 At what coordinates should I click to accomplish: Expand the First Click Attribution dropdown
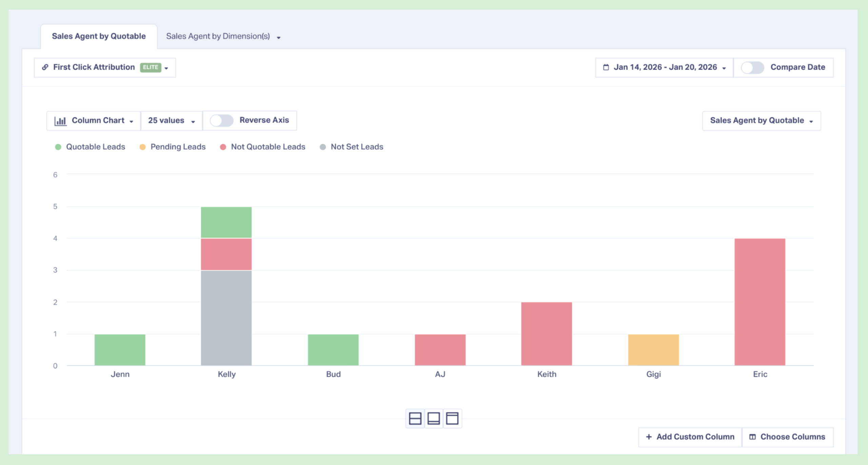(105, 67)
